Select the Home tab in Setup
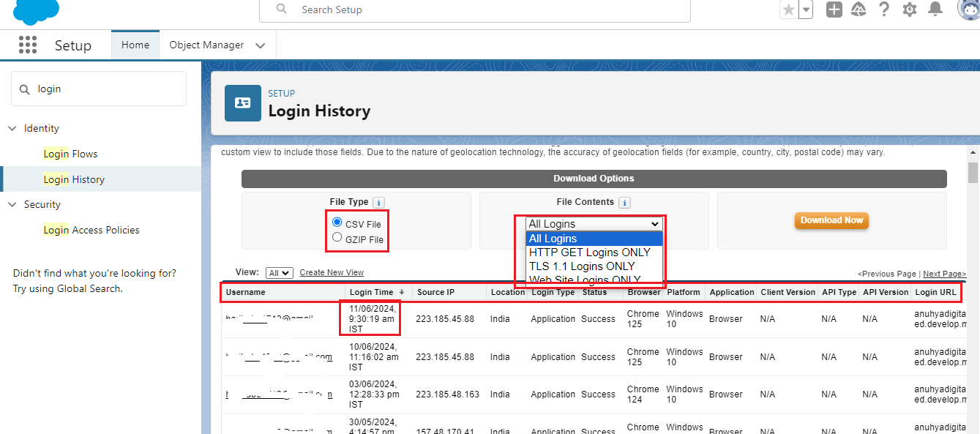The image size is (980, 434). 135,45
